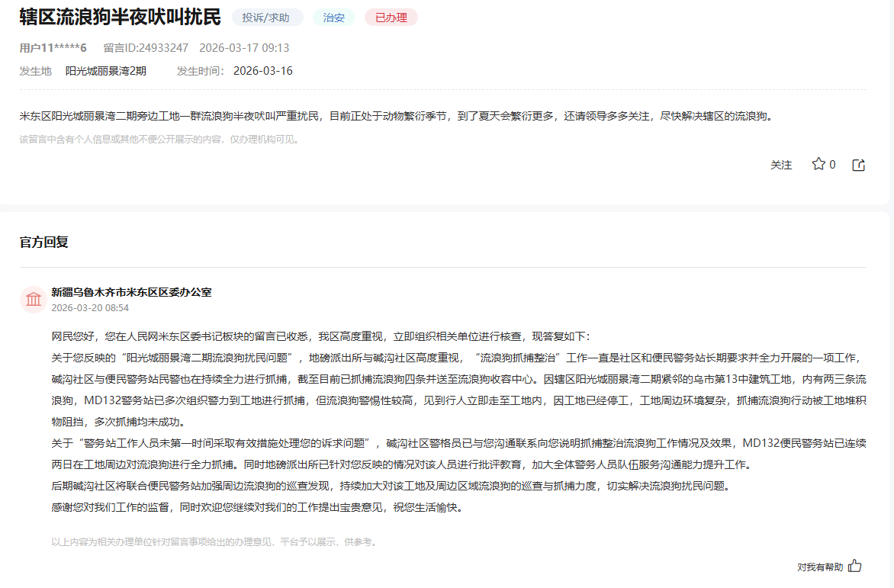This screenshot has height=588, width=894.
Task: Click the occurrence date 2026-03-16
Action: point(262,71)
